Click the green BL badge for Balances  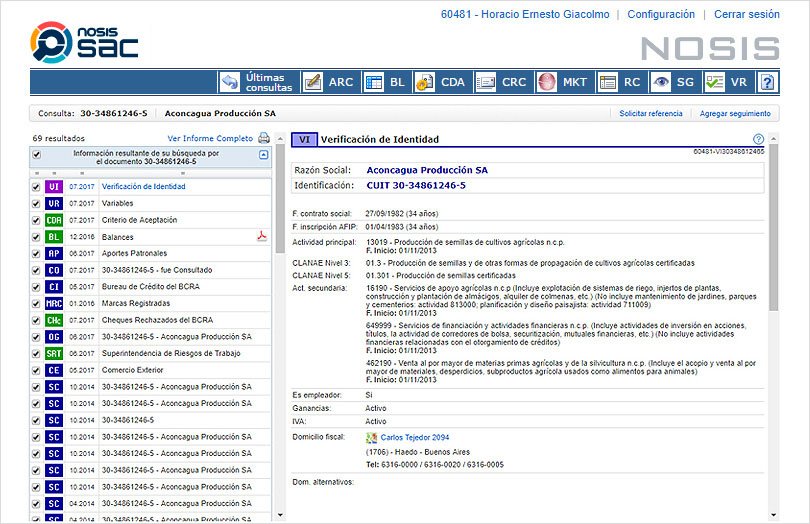54,237
